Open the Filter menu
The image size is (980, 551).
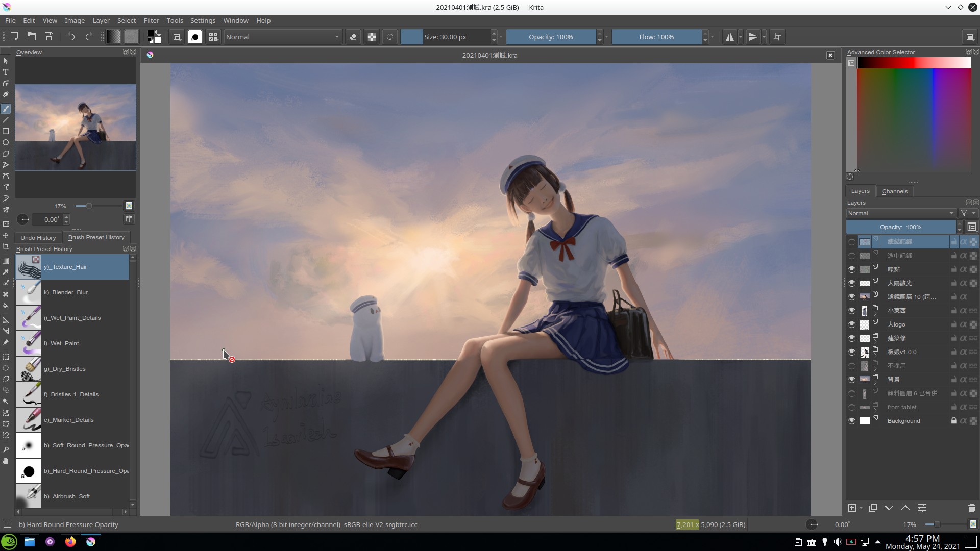click(x=151, y=20)
